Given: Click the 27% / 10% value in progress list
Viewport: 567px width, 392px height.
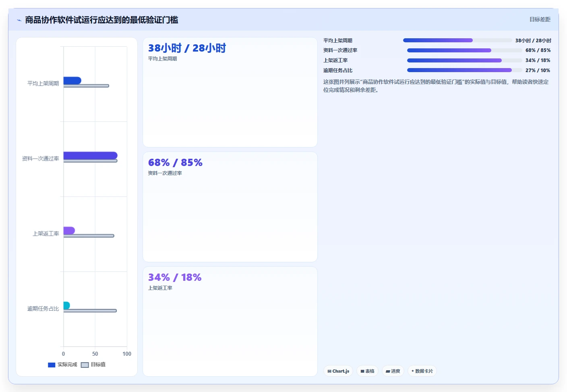Looking at the screenshot, I should tap(538, 71).
